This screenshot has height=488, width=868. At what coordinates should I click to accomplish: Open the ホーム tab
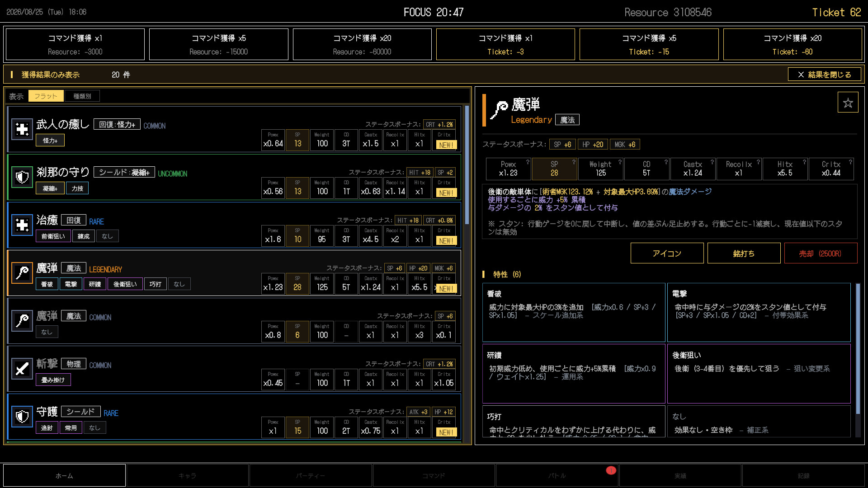(x=64, y=475)
